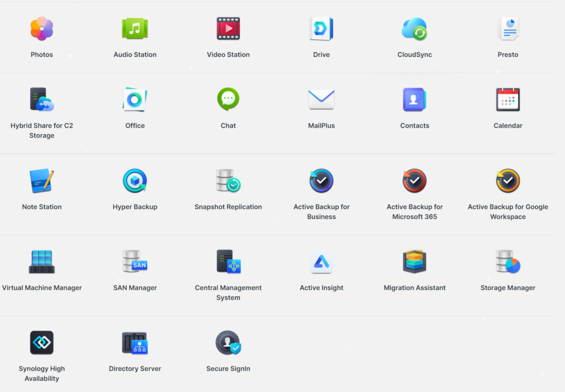Open Active Backup for Microsoft 365 icon
565x392 pixels.
pyautogui.click(x=414, y=181)
